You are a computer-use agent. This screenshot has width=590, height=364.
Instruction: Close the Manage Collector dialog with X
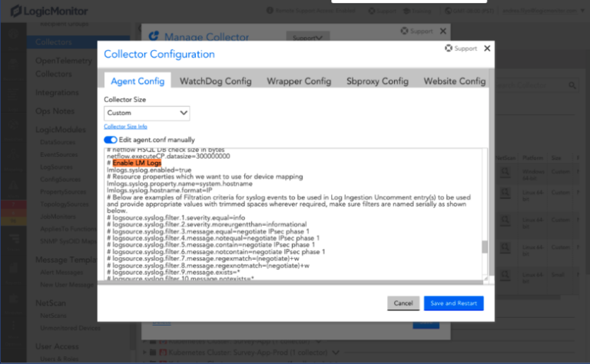443,31
